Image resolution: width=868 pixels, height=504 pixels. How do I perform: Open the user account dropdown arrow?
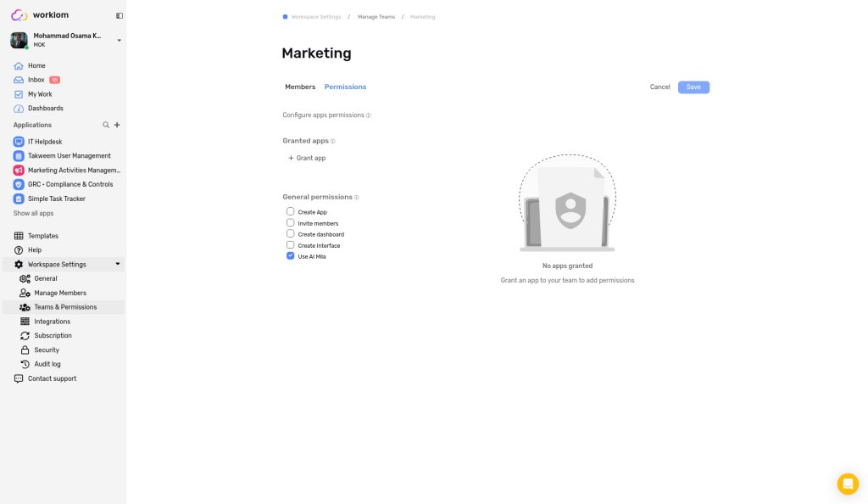coord(119,41)
